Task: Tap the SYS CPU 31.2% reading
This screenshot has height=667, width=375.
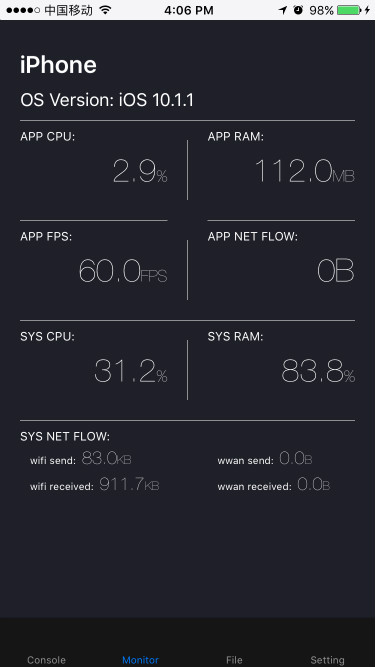Action: click(x=131, y=371)
